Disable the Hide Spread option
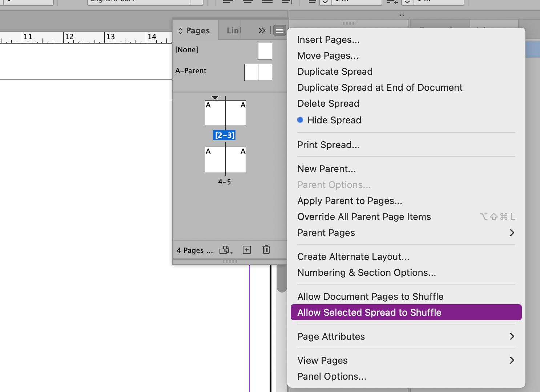 334,120
